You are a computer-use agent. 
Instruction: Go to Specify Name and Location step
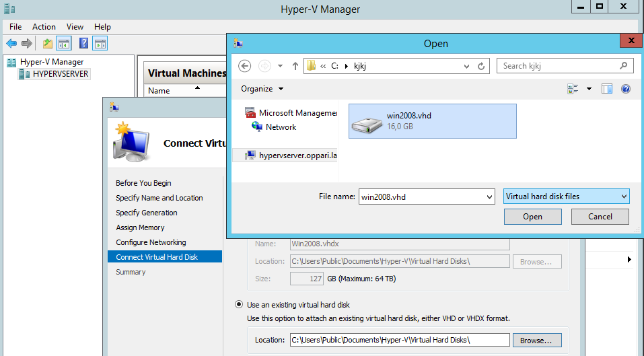tap(159, 198)
